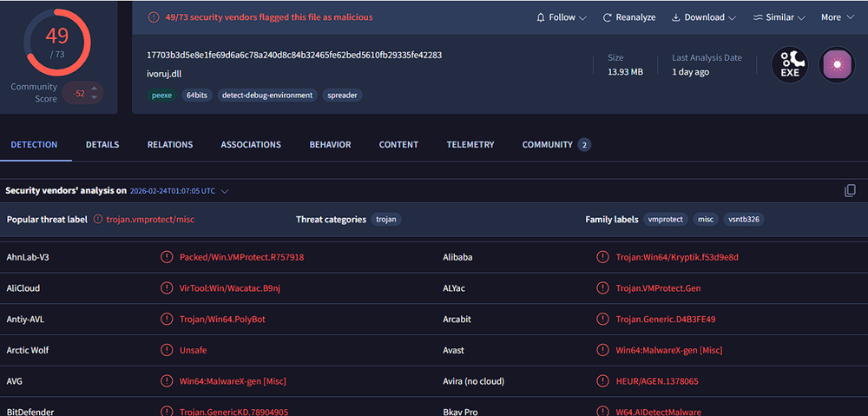Viewport: 868px width, 416px height.
Task: Click warning icon beside AhnLab-V3 detection
Action: (167, 257)
